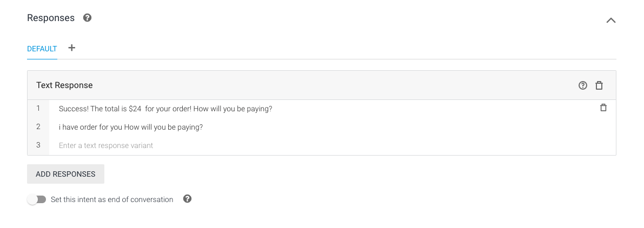This screenshot has width=644, height=228.
Task: Open help icon in Text Response header
Action: pos(582,85)
